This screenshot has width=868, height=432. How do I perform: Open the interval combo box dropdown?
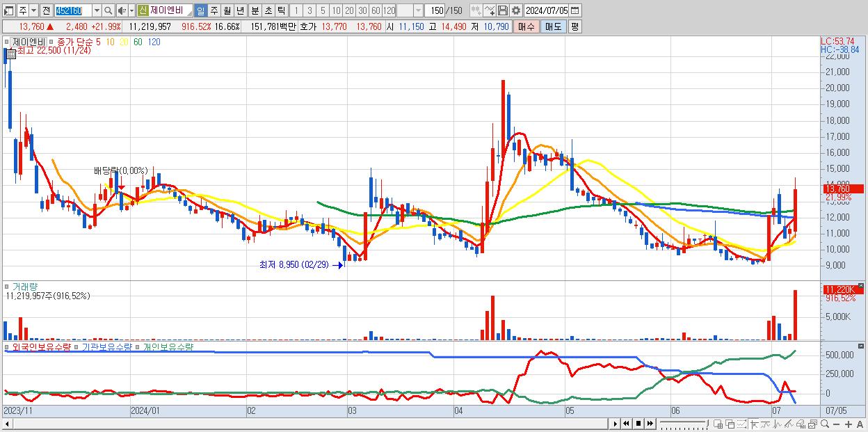[418, 10]
